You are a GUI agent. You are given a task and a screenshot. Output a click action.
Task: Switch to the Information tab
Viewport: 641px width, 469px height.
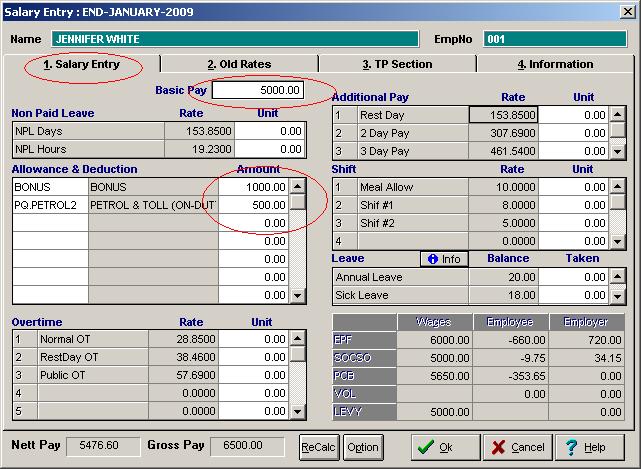555,64
